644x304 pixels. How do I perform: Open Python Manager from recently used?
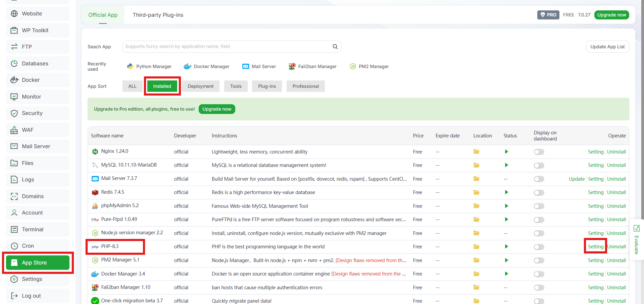pyautogui.click(x=149, y=66)
